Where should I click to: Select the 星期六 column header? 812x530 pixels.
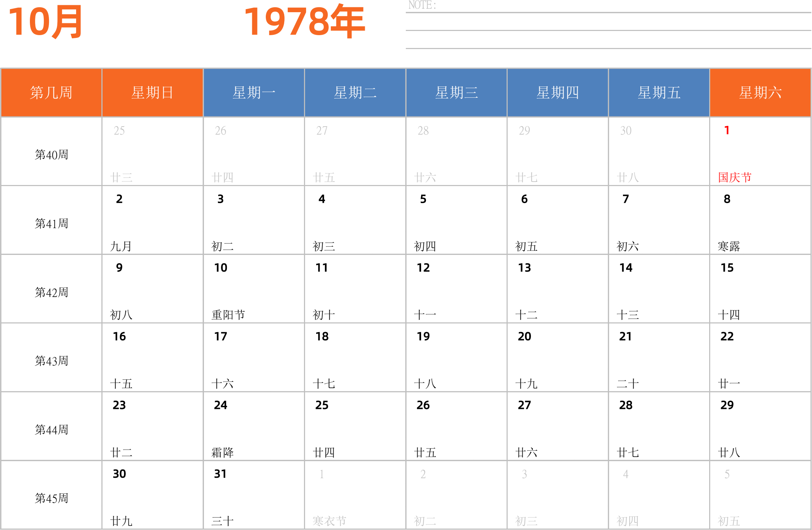(x=761, y=93)
